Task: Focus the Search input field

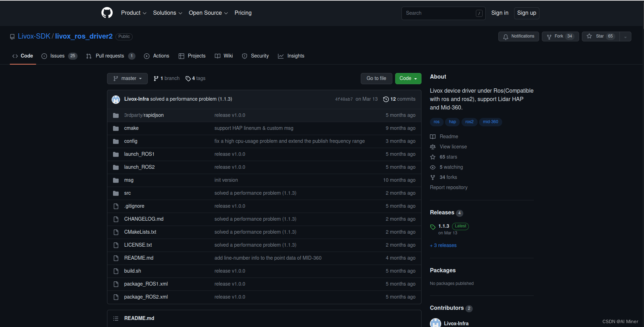Action: (x=444, y=13)
